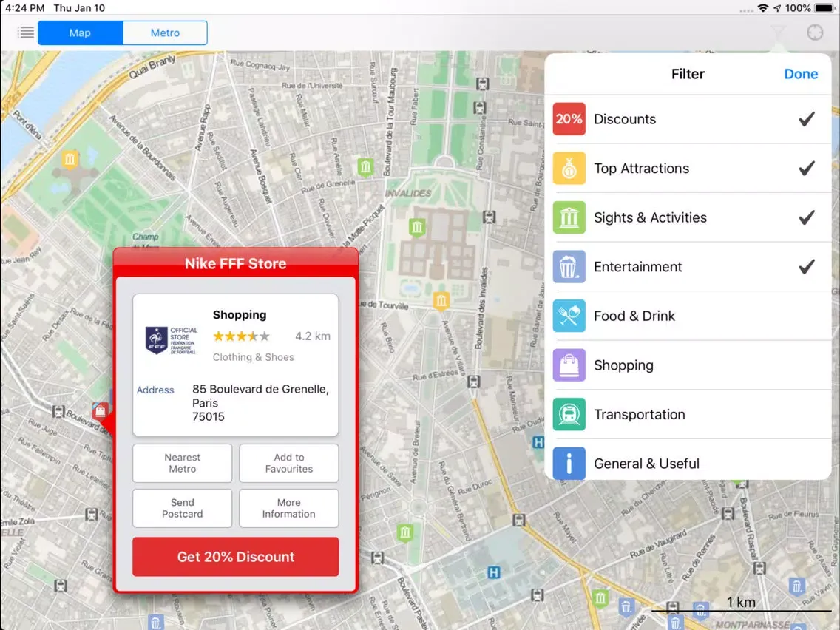The image size is (840, 630).
Task: Click the FFF Official Store logo
Action: coord(172,340)
